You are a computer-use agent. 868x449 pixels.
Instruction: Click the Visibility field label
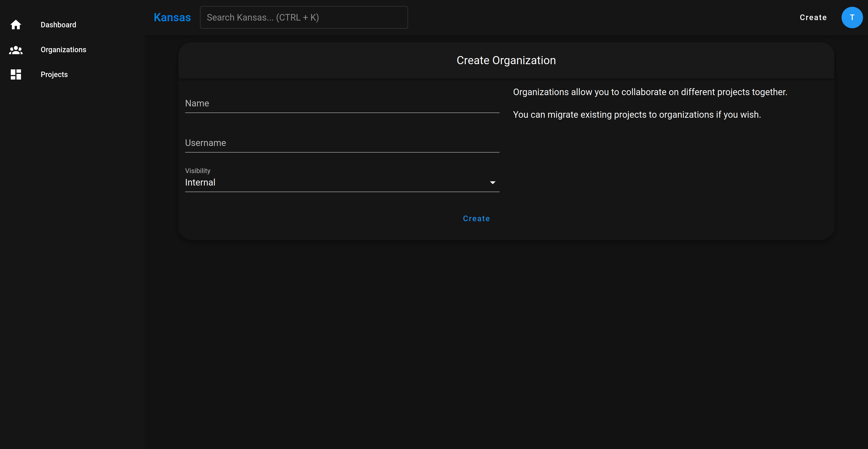pyautogui.click(x=198, y=171)
